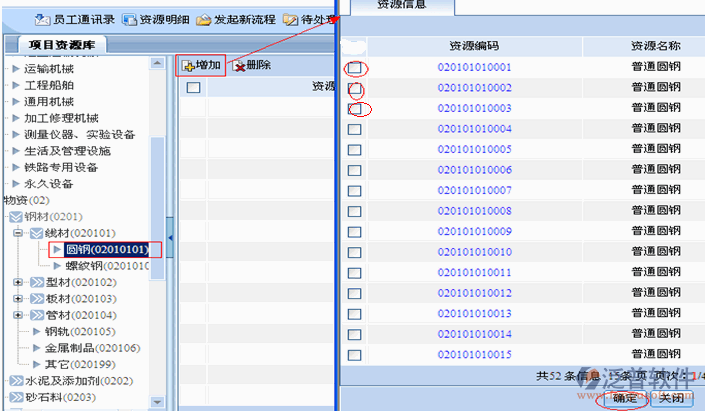Click tree scrollbar up arrow
The image size is (705, 411).
coord(157,63)
